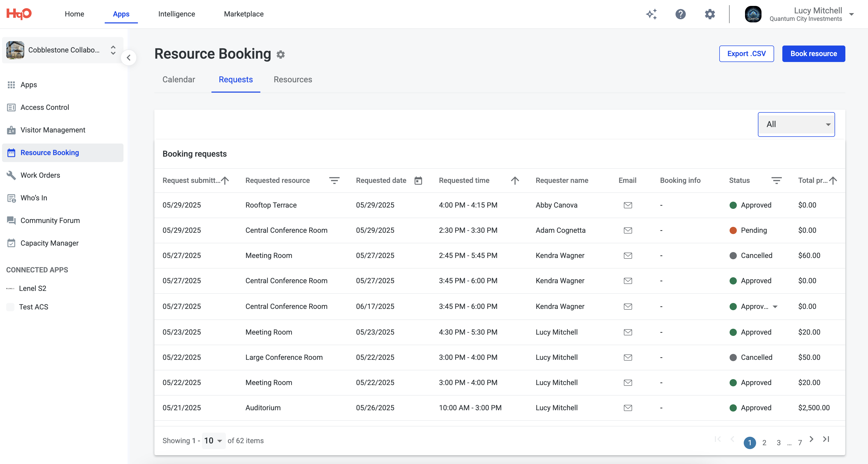Viewport: 868px width, 464px height.
Task: Open the Intelligence top menu
Action: pyautogui.click(x=176, y=14)
